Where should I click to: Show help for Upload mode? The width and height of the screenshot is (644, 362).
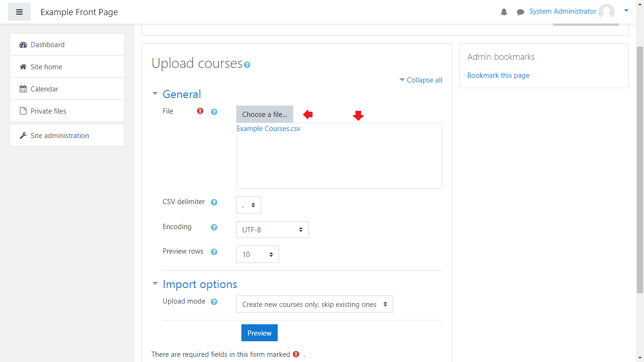214,302
